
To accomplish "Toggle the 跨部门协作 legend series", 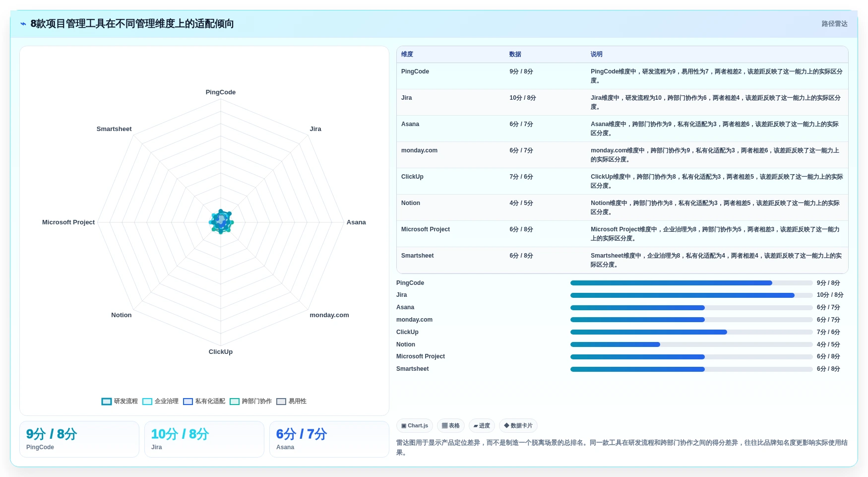I will tap(250, 401).
